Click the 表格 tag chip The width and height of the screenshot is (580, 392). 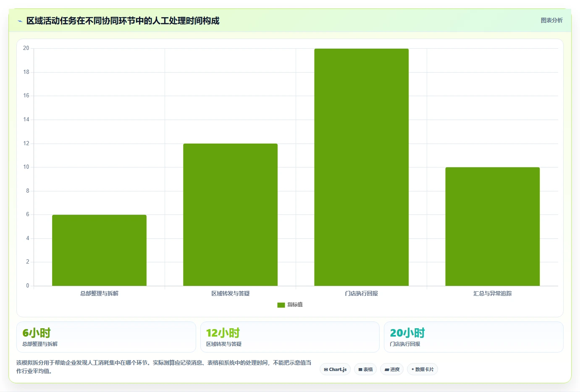tap(365, 369)
